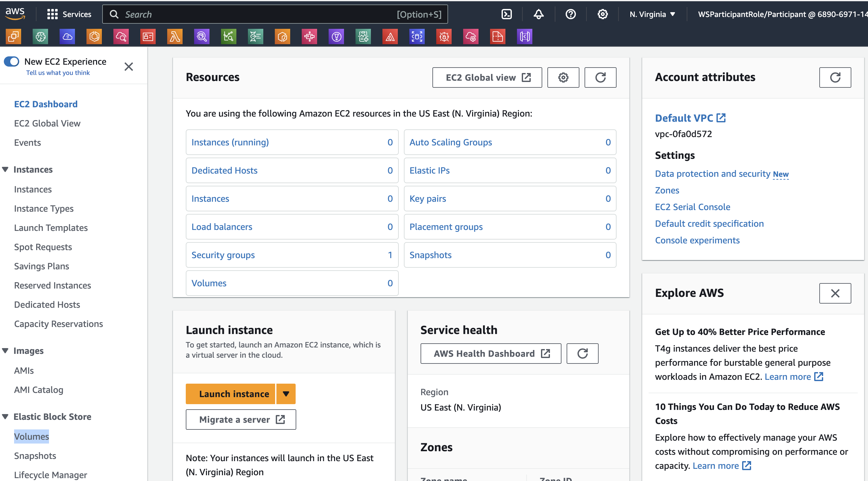
Task: Click the Migrate a server button
Action: click(x=241, y=420)
